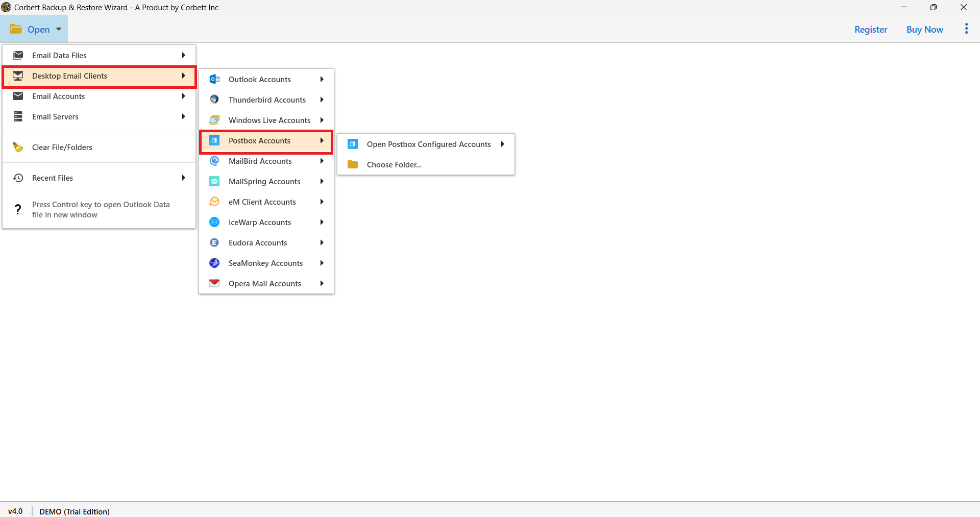Image resolution: width=980 pixels, height=517 pixels.
Task: Select MailBird Accounts menu entry
Action: 266,161
